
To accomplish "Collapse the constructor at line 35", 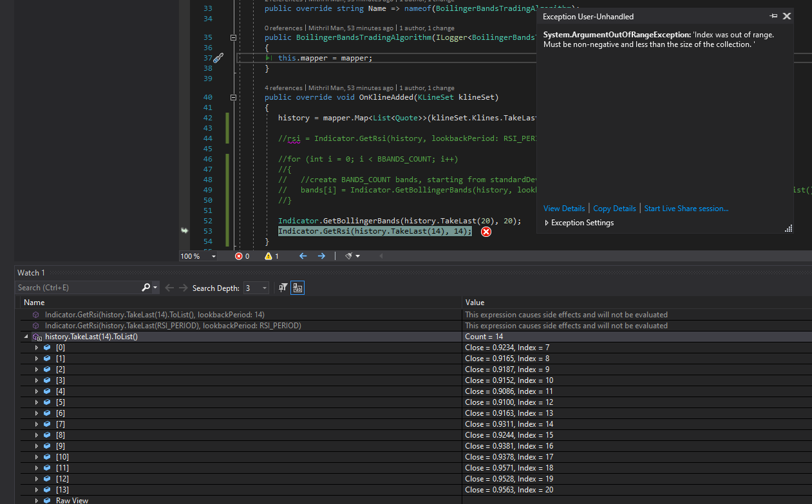I will tap(234, 38).
